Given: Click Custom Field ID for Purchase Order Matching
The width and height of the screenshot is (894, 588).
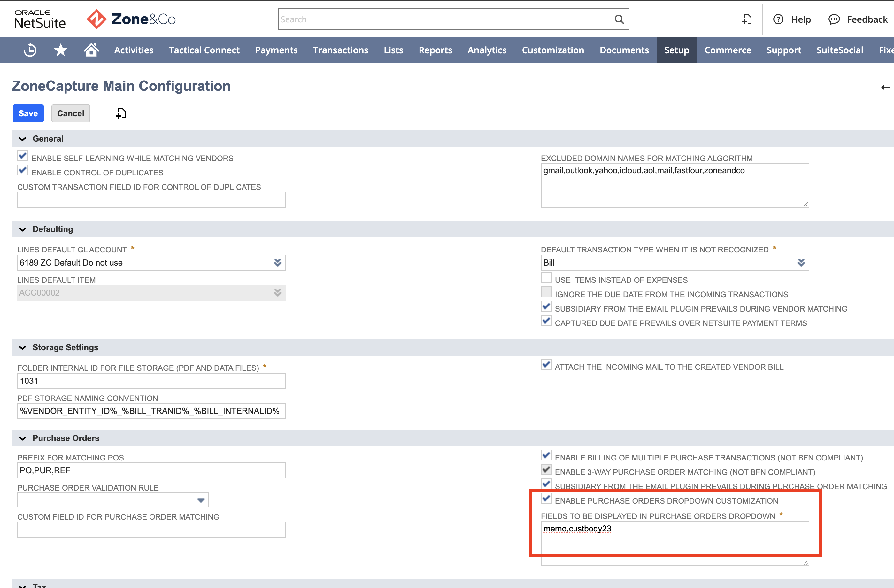Looking at the screenshot, I should (151, 530).
